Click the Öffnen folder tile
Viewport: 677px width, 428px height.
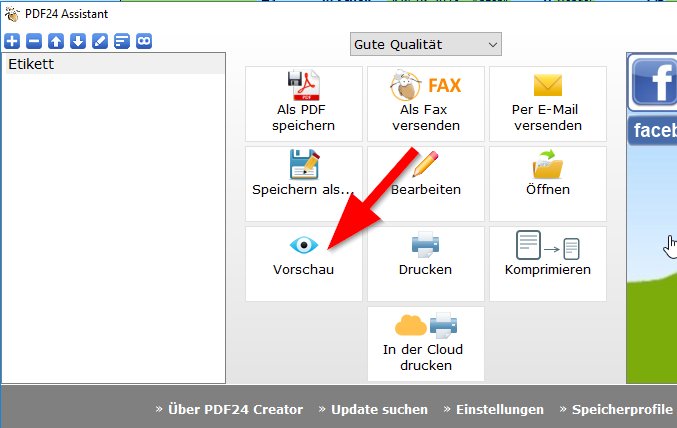547,184
